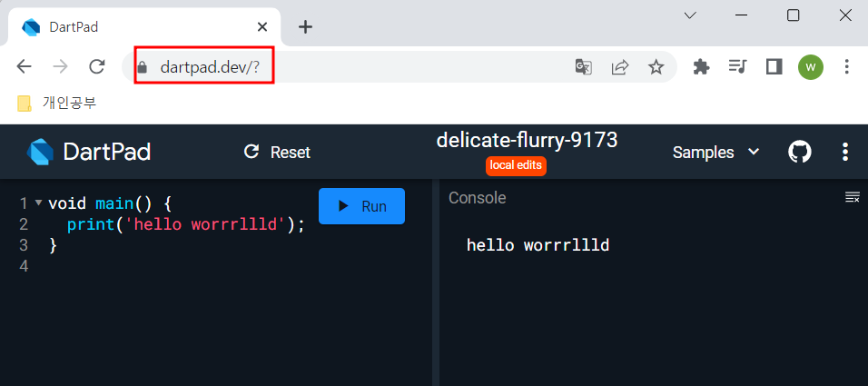
Task: Reset the DartPad editor
Action: [x=277, y=153]
